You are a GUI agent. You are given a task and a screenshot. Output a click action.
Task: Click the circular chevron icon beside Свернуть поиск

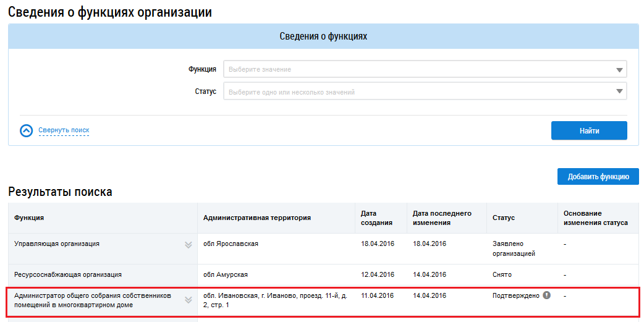pyautogui.click(x=26, y=130)
